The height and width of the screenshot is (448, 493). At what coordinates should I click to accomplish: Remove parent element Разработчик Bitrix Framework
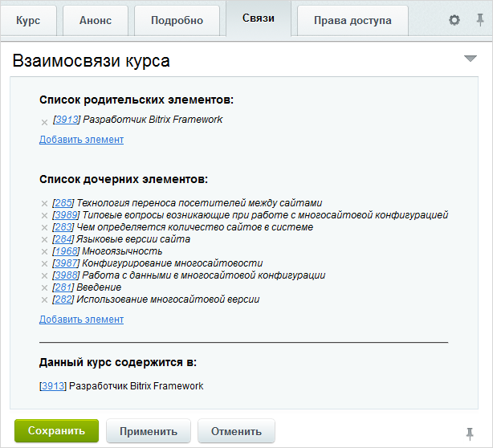[x=44, y=122]
